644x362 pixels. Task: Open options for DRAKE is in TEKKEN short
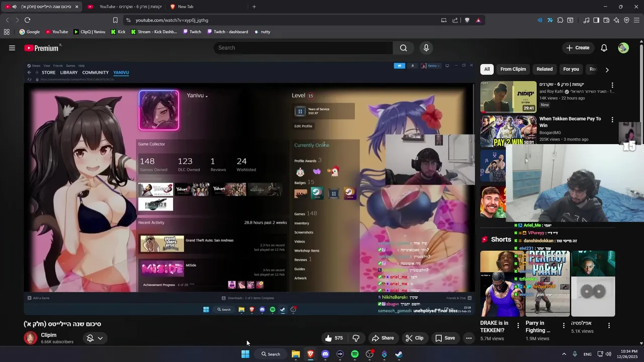pyautogui.click(x=518, y=326)
